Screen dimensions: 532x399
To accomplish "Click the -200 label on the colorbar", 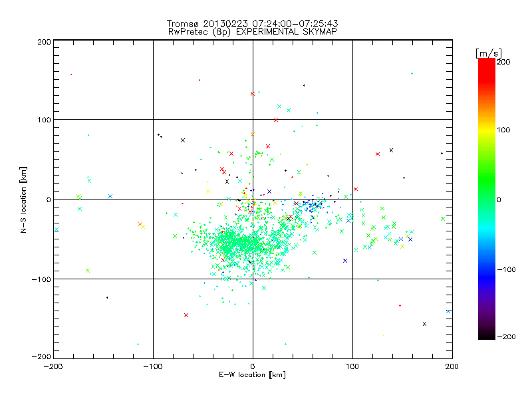I will coord(506,336).
